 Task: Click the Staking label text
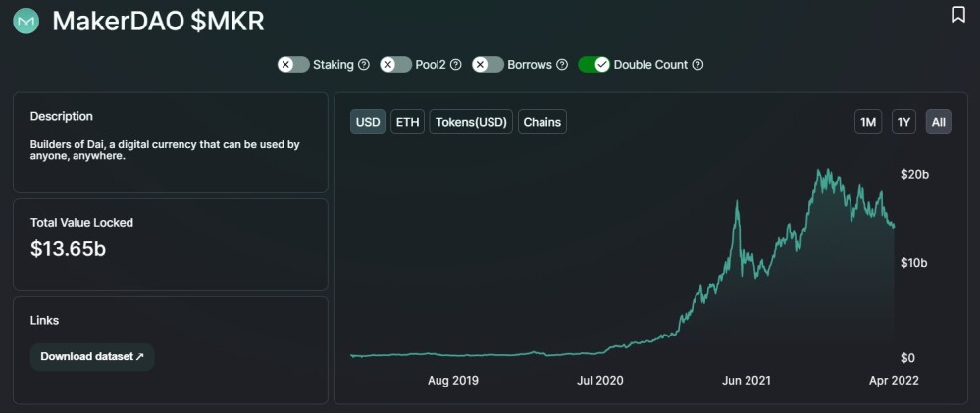pyautogui.click(x=334, y=65)
